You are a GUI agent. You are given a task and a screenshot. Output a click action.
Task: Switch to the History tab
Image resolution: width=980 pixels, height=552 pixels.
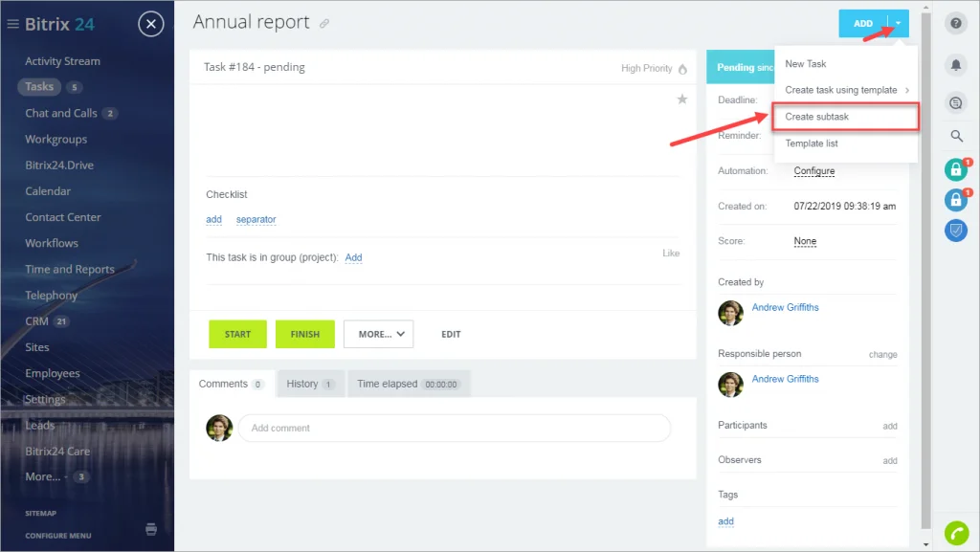click(303, 383)
